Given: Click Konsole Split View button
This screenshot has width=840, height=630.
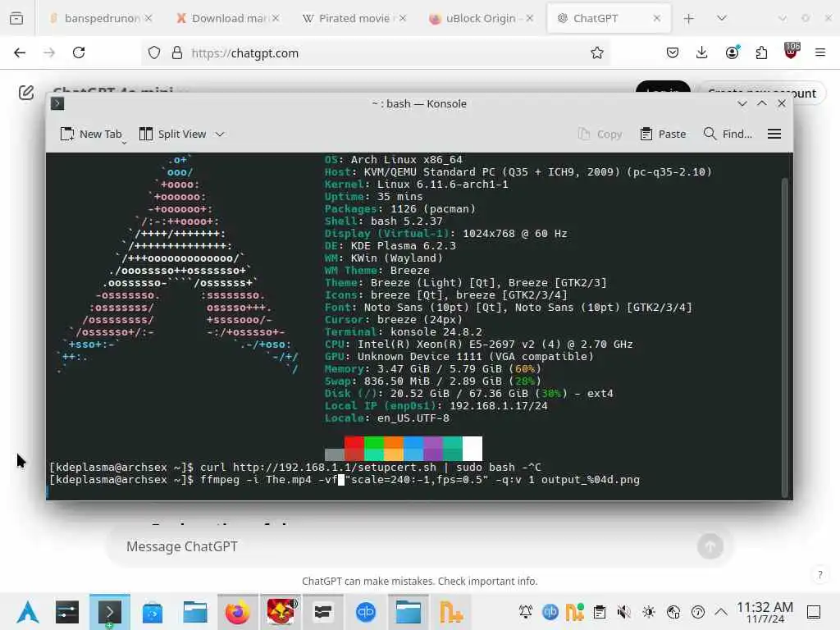Looking at the screenshot, I should [173, 134].
